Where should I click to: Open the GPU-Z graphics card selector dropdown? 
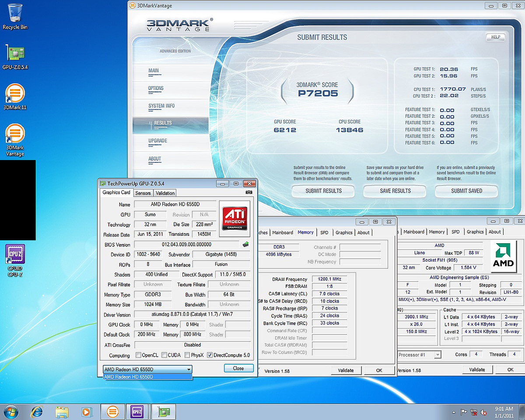147,369
